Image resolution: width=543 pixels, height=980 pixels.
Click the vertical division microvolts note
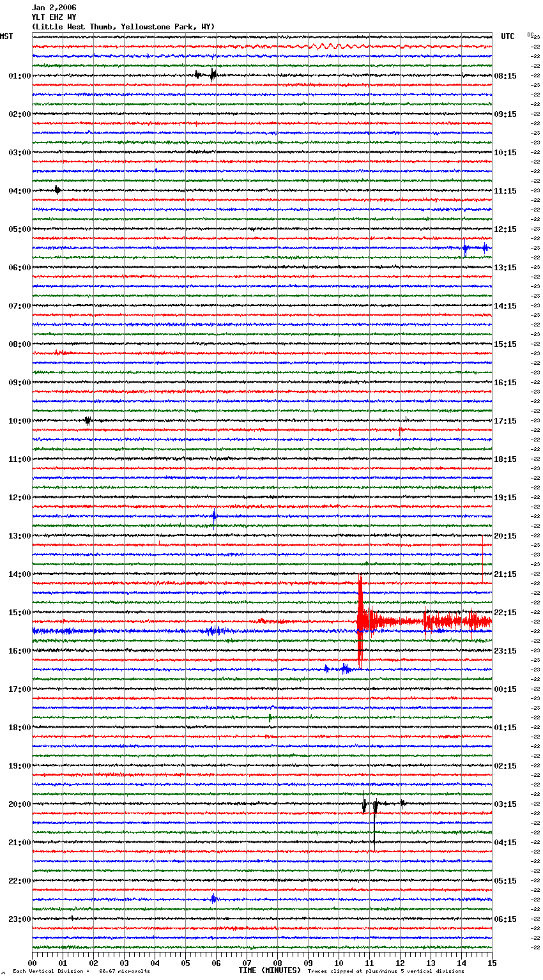coord(81,971)
